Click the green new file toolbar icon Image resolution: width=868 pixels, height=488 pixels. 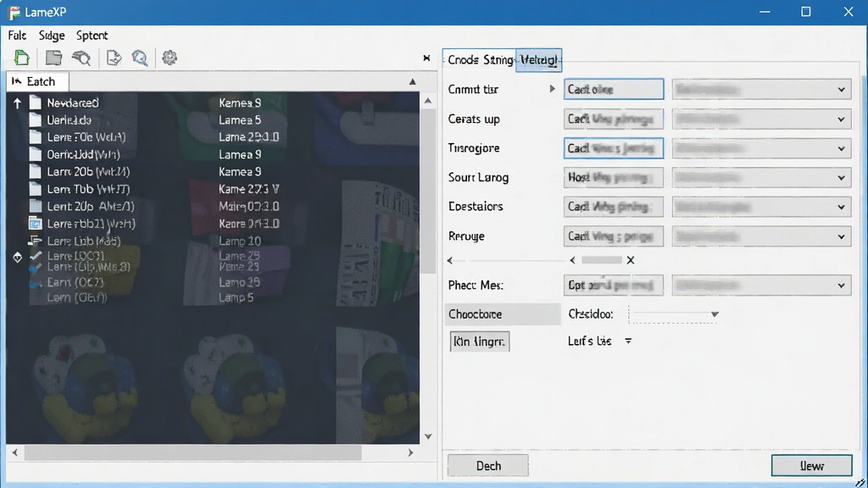pyautogui.click(x=21, y=58)
